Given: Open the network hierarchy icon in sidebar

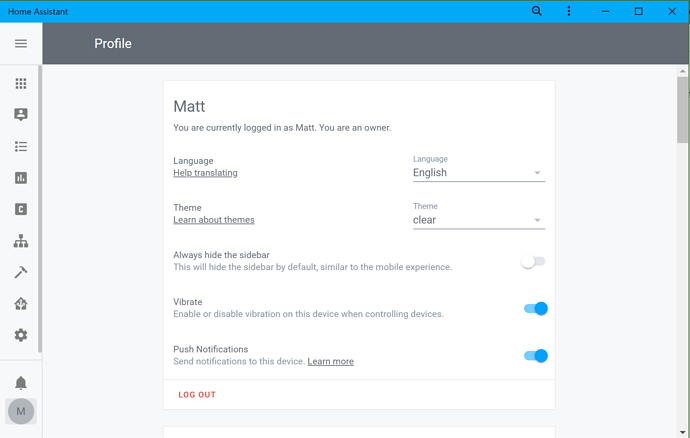Looking at the screenshot, I should [x=21, y=241].
